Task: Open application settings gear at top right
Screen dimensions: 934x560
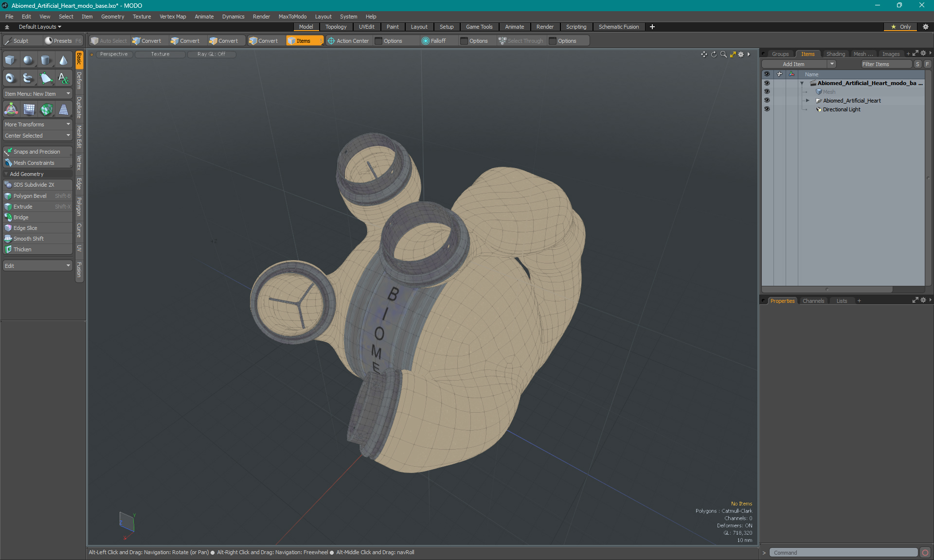Action: click(926, 27)
